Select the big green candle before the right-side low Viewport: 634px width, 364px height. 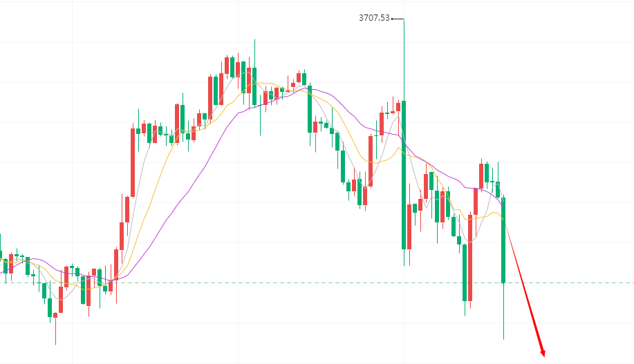(x=465, y=271)
